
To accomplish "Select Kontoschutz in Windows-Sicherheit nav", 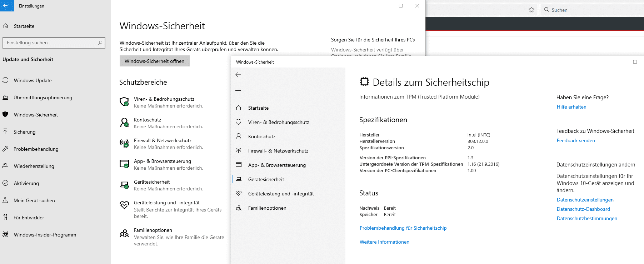I will coord(262,136).
